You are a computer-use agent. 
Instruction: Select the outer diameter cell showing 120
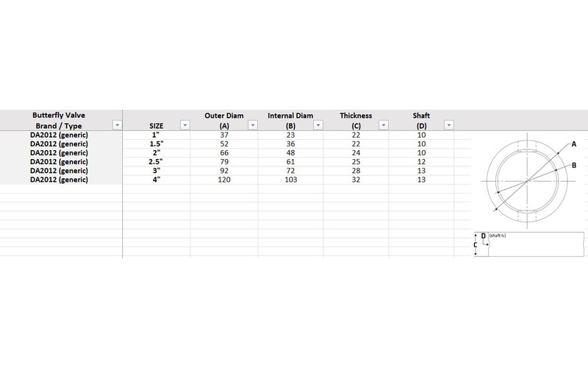coord(224,180)
